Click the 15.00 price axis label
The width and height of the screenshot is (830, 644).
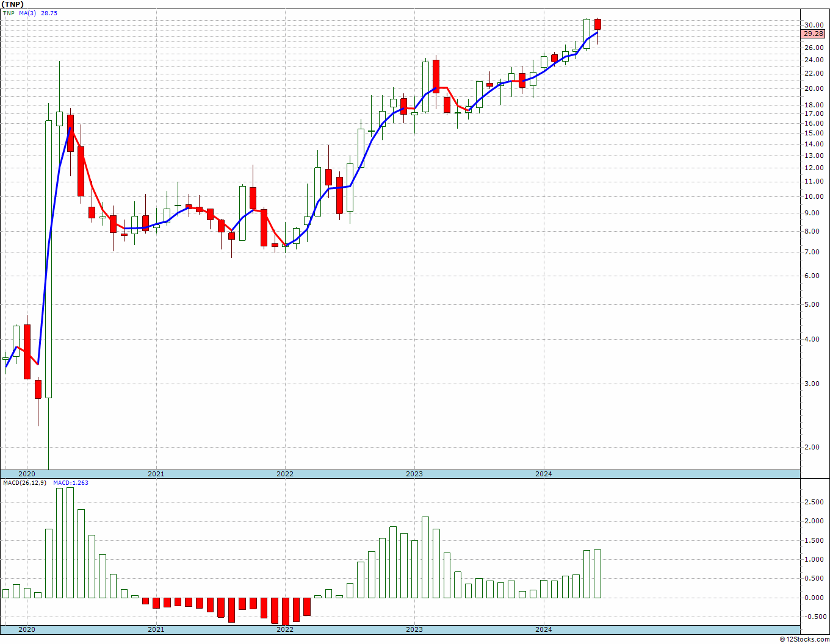814,133
